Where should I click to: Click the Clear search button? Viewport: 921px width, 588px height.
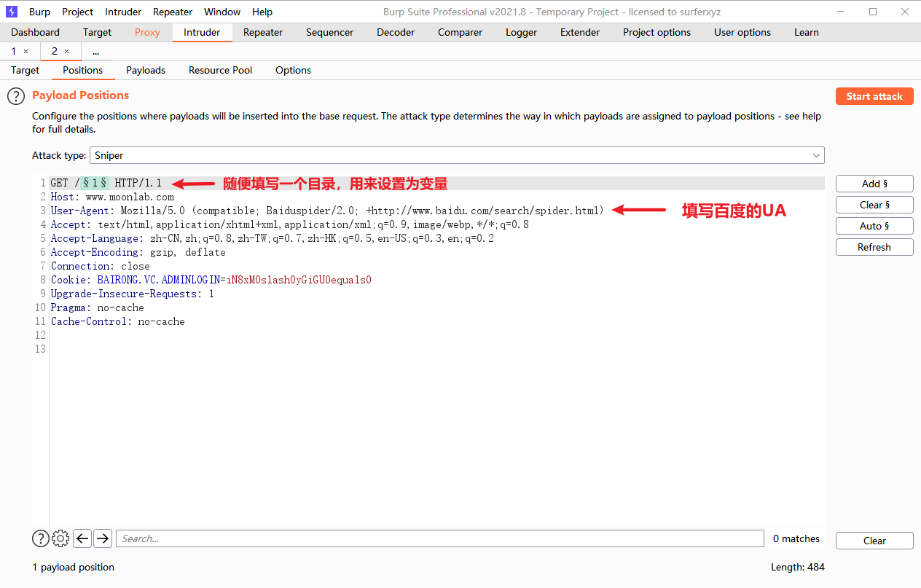[x=874, y=541]
